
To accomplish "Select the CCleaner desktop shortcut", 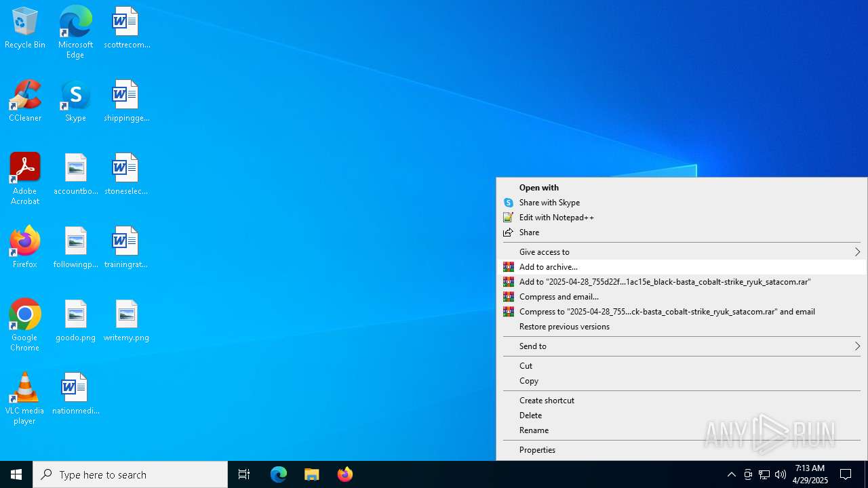I will (x=25, y=101).
